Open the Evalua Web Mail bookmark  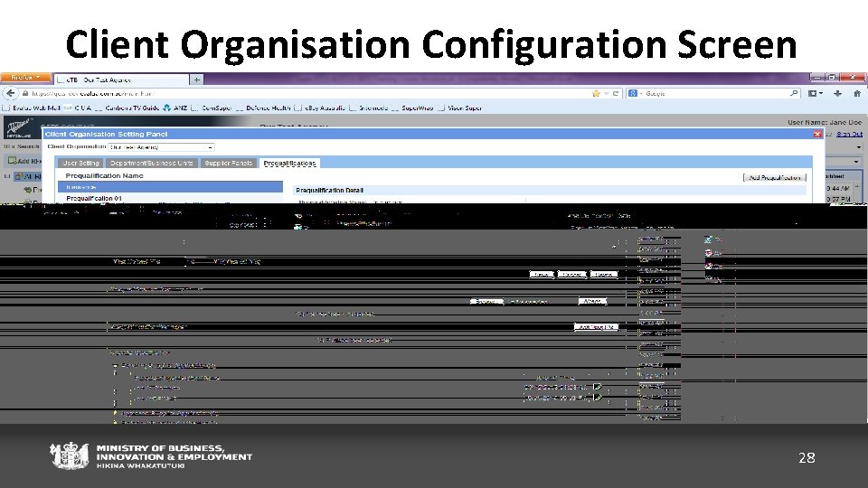coord(32,108)
